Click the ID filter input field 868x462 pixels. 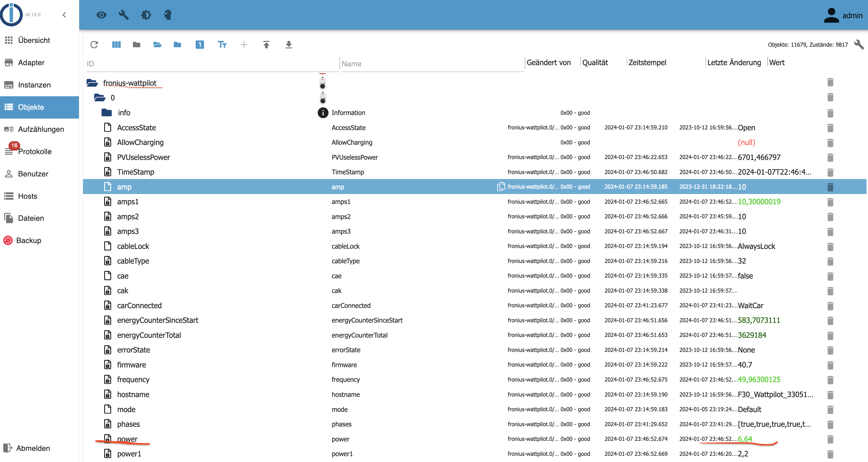pyautogui.click(x=212, y=64)
